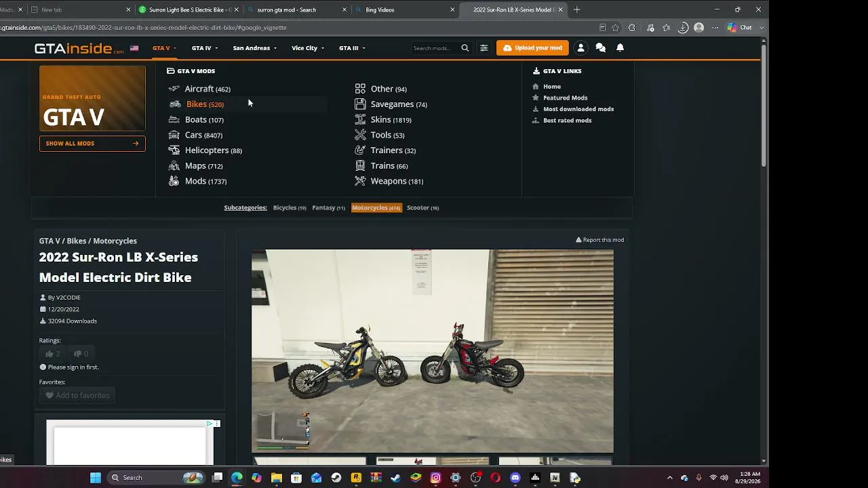Click the GTAinside.com logo

tap(79, 48)
